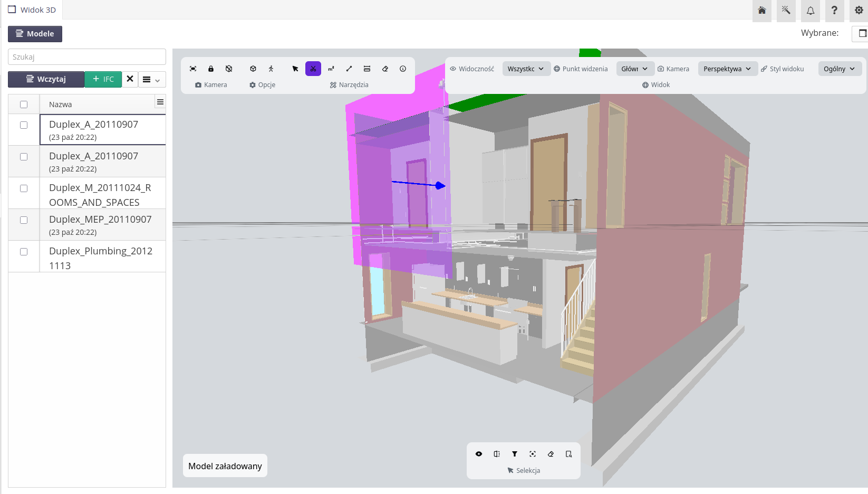This screenshot has height=494, width=868.
Task: Open the Perspektywa camera dropdown
Action: pos(727,69)
